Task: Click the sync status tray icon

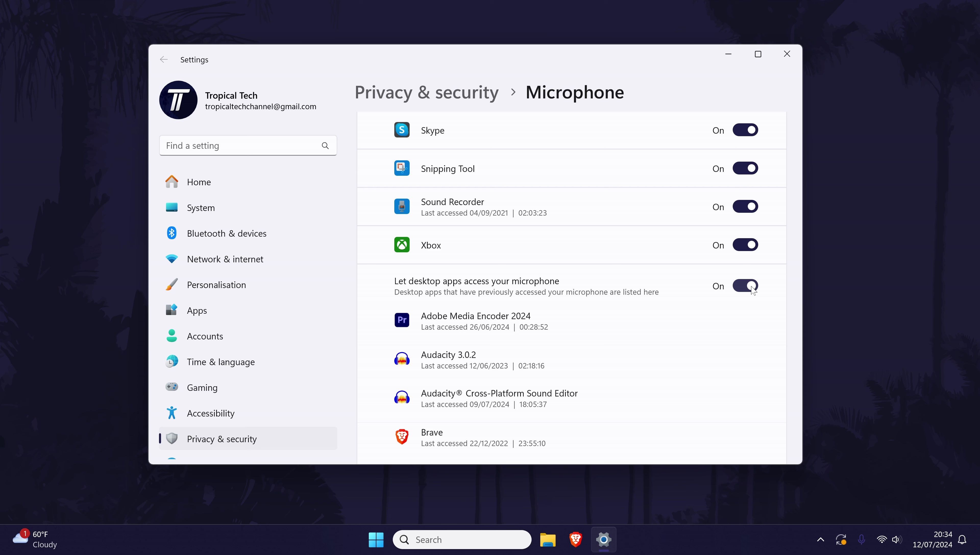Action: 841,540
